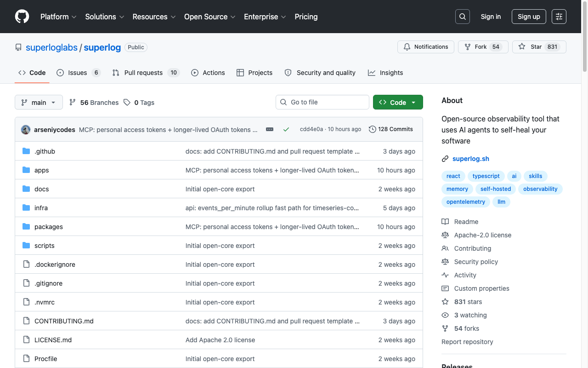Click the Go to file search field
588x368 pixels.
pyautogui.click(x=322, y=102)
